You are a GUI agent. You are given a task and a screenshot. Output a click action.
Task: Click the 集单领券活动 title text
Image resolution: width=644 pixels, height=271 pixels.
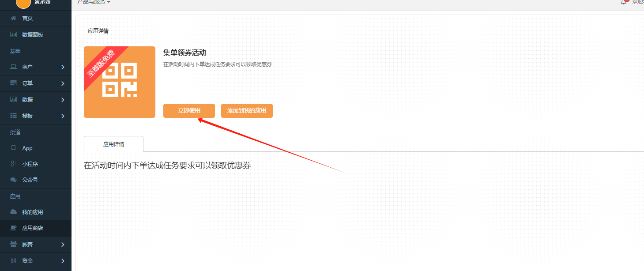185,53
